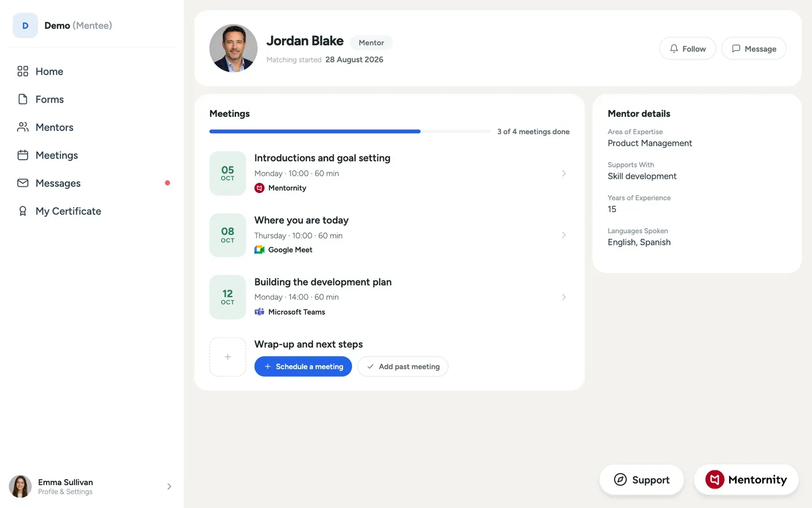
Task: Click the 12 OCT date tile
Action: tap(228, 297)
